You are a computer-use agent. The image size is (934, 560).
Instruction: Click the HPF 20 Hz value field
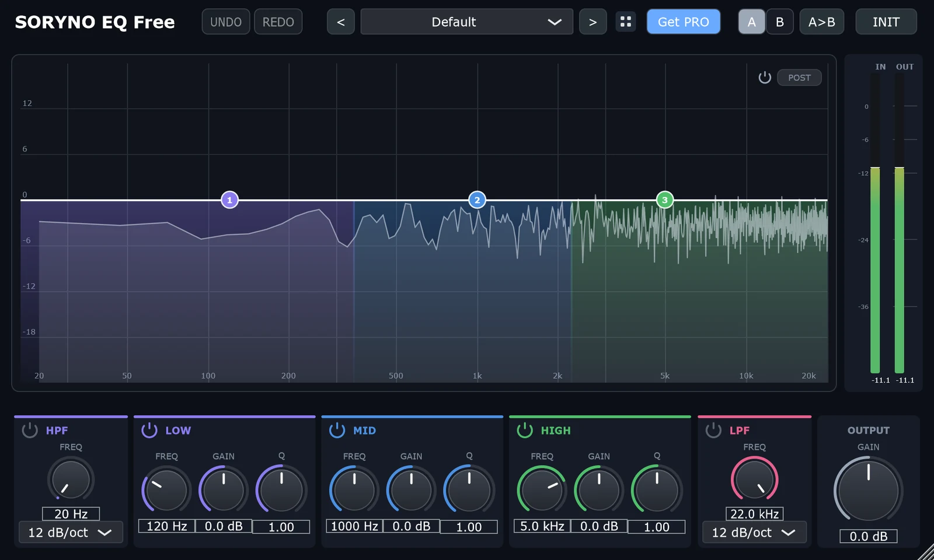click(71, 514)
